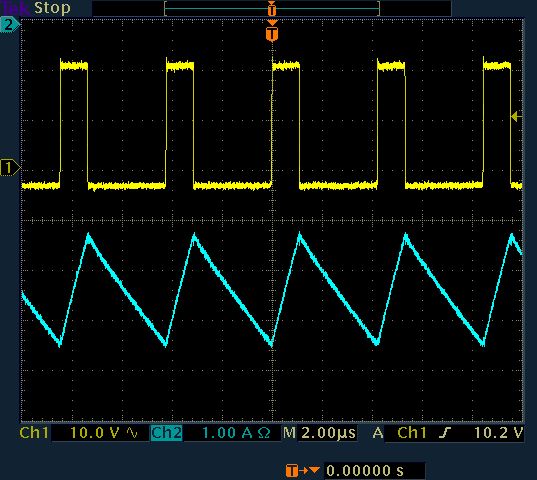The width and height of the screenshot is (537, 480).
Task: Select the Stop acquisition status label
Action: point(52,8)
